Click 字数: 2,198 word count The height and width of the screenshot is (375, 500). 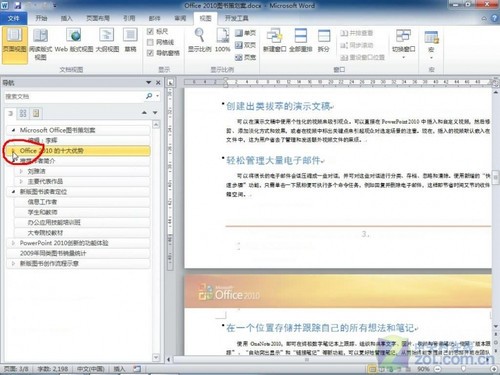pyautogui.click(x=53, y=369)
